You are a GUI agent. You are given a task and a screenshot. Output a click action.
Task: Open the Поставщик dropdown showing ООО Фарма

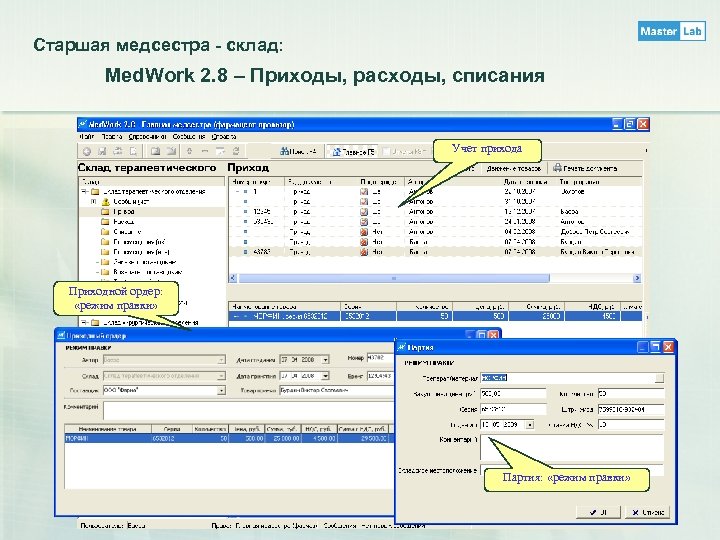[x=221, y=390]
